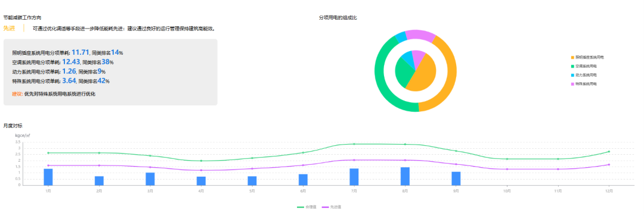Toggle the purple 先进值 line legend

pos(331,208)
